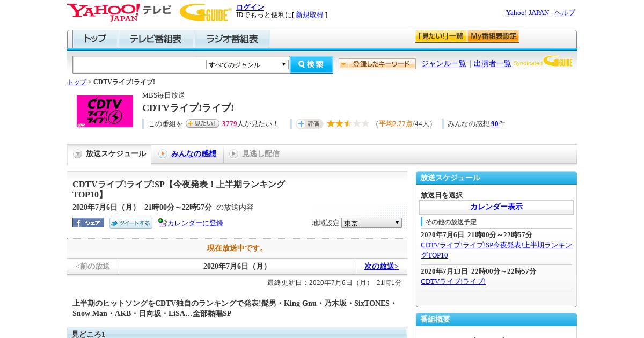Go to トップ navigation tab
Screen dimensions: 644x338
coord(95,39)
